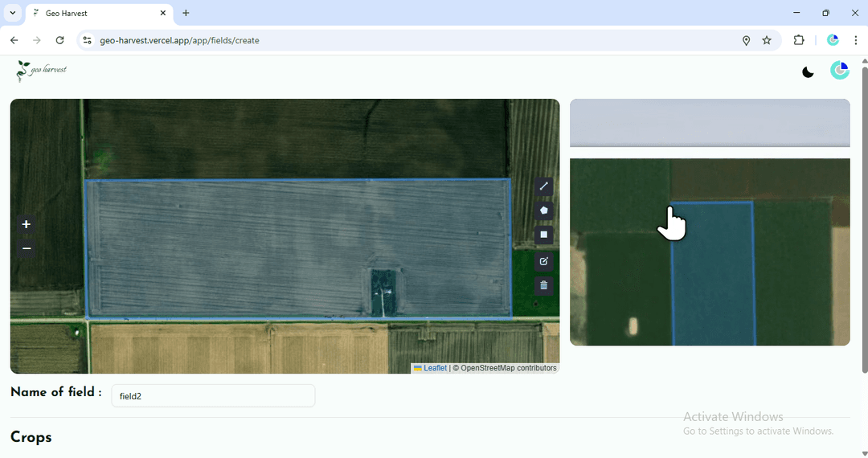868x458 pixels.
Task: Toggle dark mode moon icon
Action: tap(809, 72)
